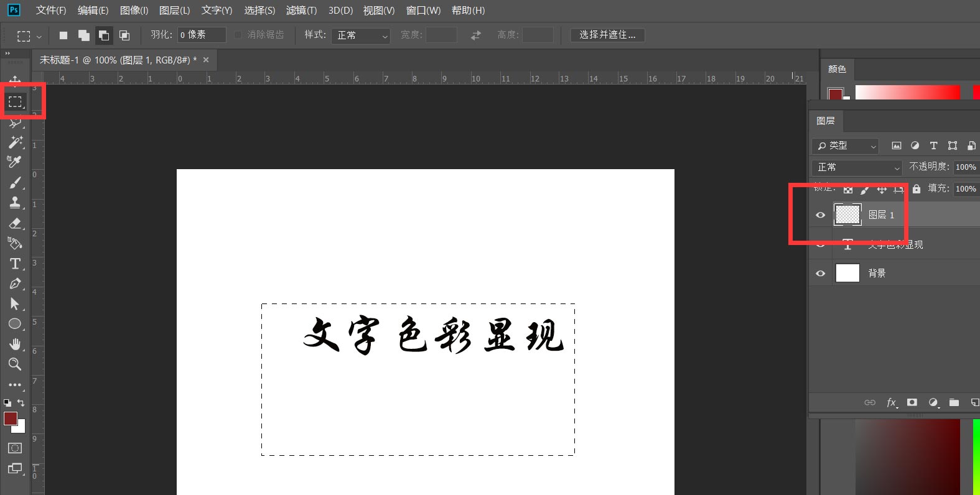
Task: Select the Magic Wand tool
Action: [15, 142]
